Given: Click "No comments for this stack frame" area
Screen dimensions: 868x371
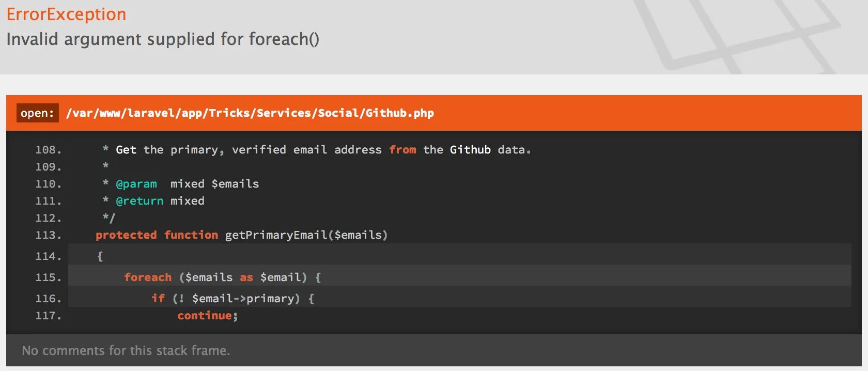Looking at the screenshot, I should point(126,351).
